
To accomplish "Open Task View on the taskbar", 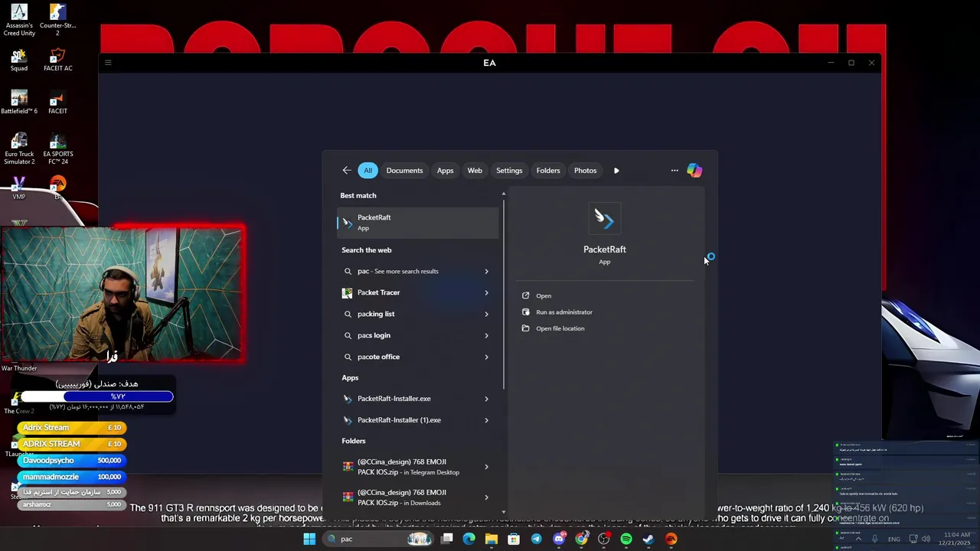I will [447, 539].
